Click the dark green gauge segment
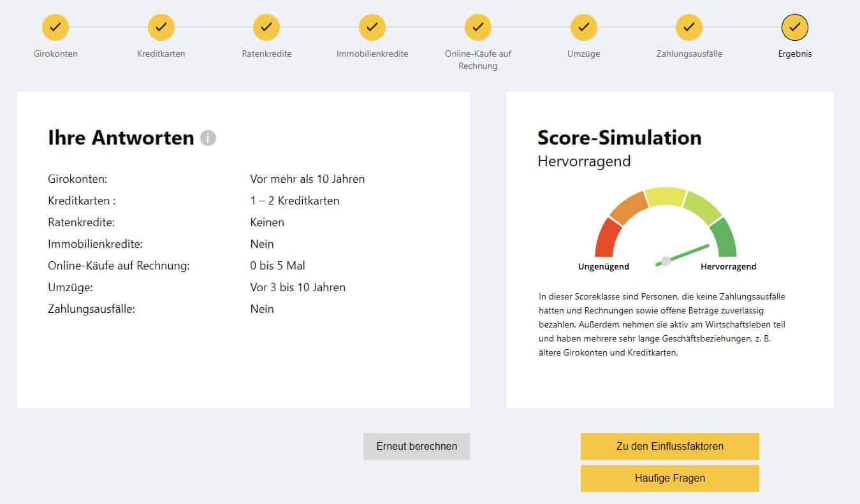The height and width of the screenshot is (504, 860). pyautogui.click(x=725, y=238)
